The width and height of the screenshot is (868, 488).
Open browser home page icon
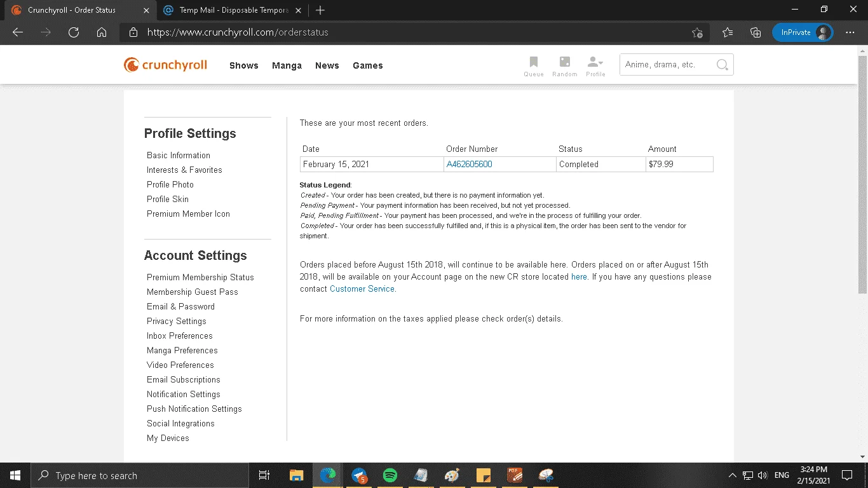tap(102, 32)
